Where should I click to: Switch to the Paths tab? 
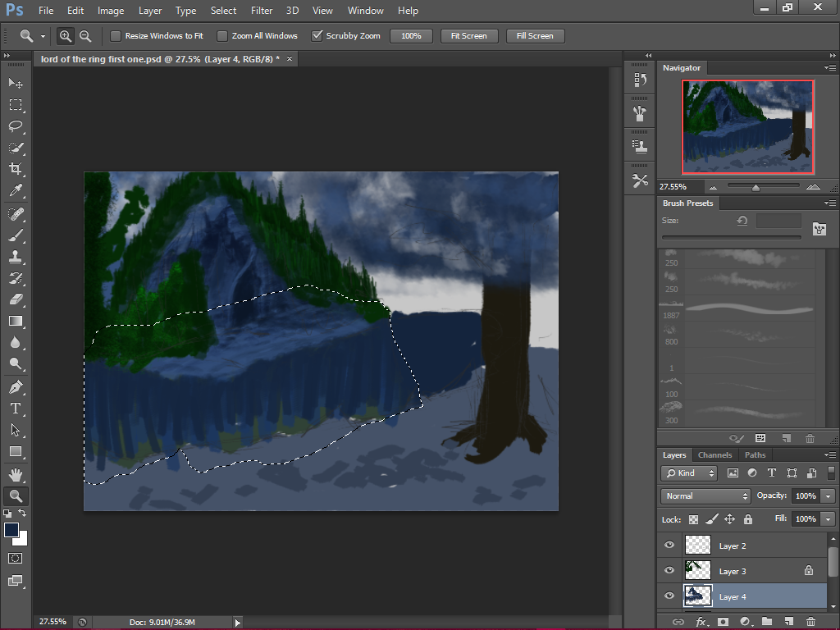(x=755, y=454)
